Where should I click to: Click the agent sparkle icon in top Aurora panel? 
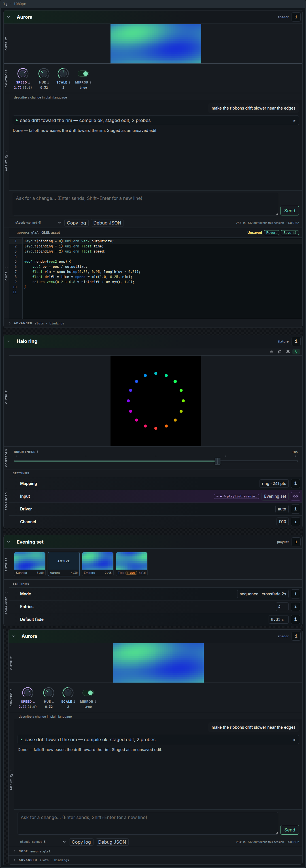click(x=7, y=156)
